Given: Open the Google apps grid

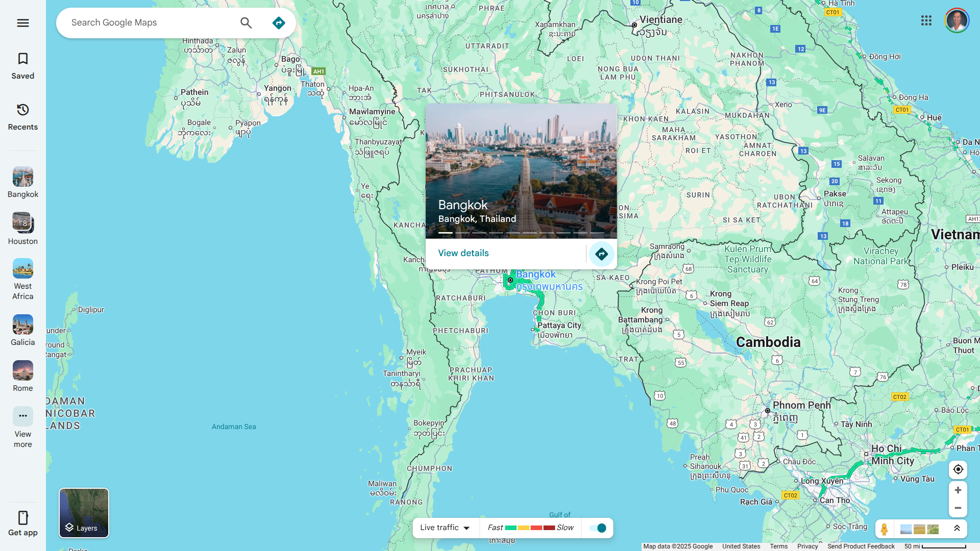Looking at the screenshot, I should pos(926,20).
